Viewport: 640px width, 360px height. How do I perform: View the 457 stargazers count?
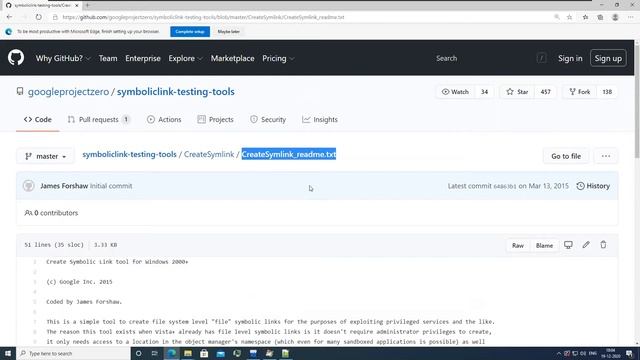tap(546, 92)
